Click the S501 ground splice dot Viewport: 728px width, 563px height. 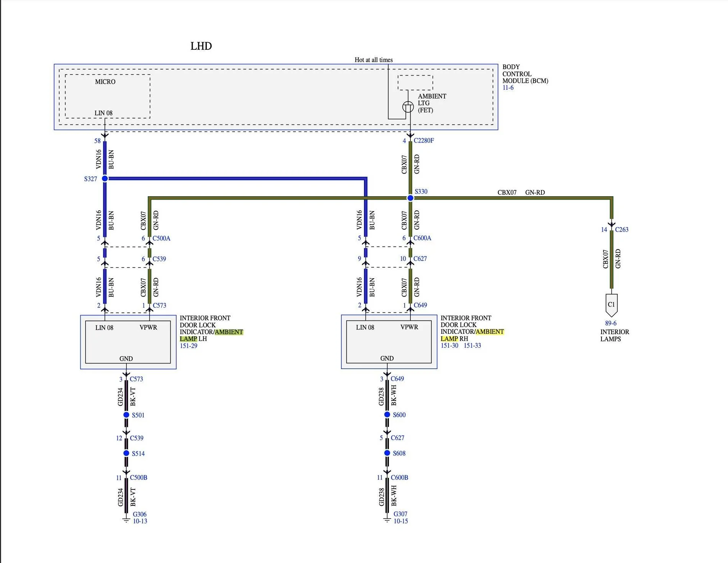[126, 415]
